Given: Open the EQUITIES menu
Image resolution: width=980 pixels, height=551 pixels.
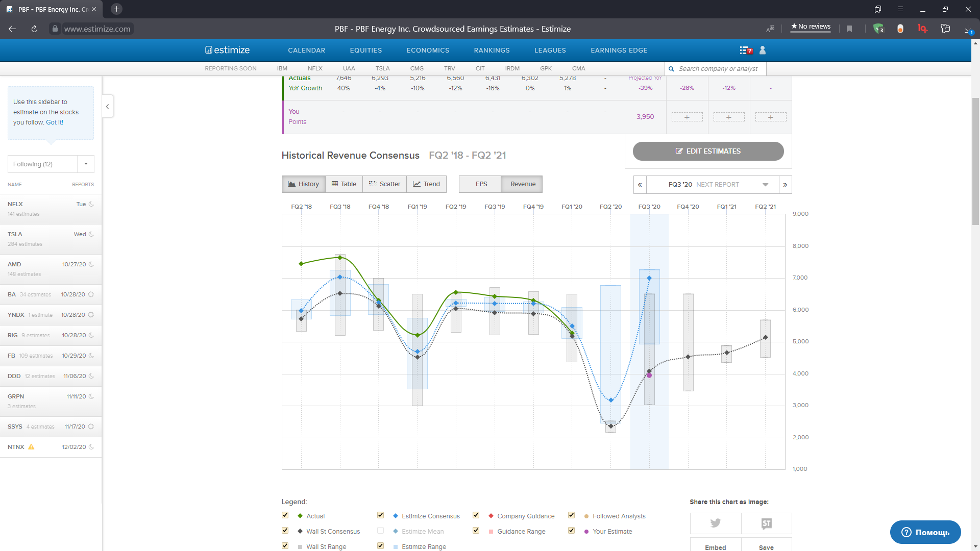Looking at the screenshot, I should 366,51.
